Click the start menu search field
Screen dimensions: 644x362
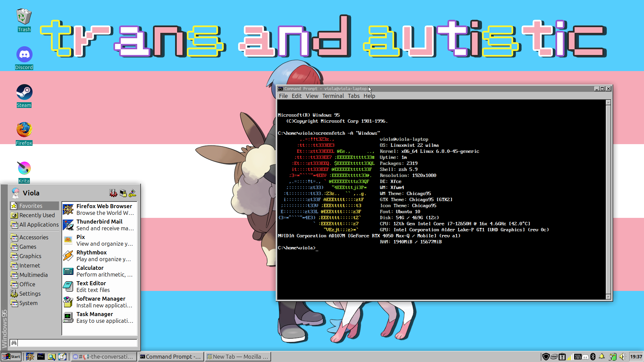coord(77,343)
